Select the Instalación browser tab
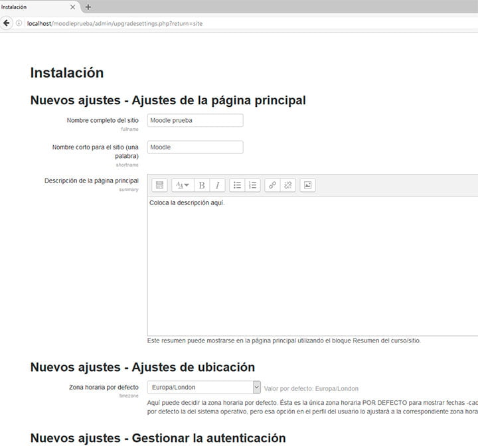478x448 pixels. 33,7
